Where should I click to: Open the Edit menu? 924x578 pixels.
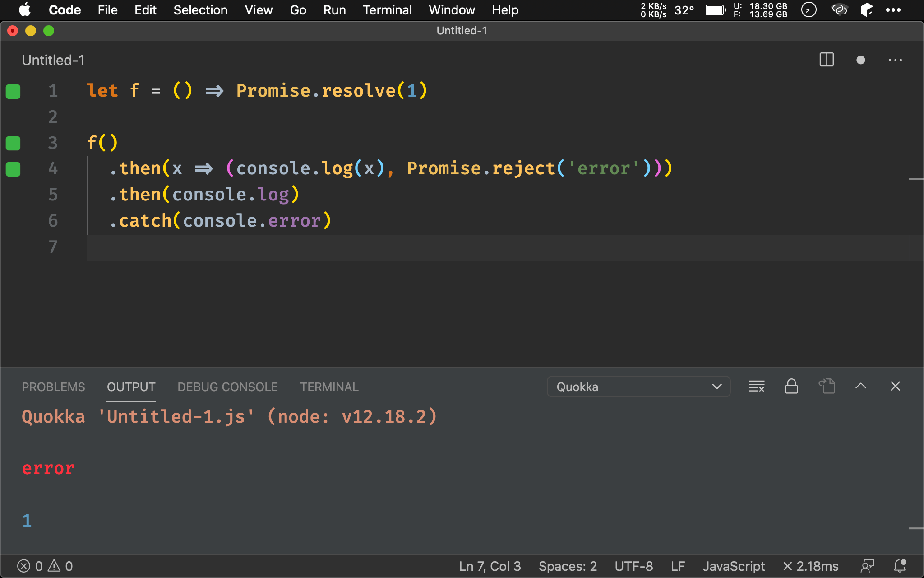[x=145, y=10]
